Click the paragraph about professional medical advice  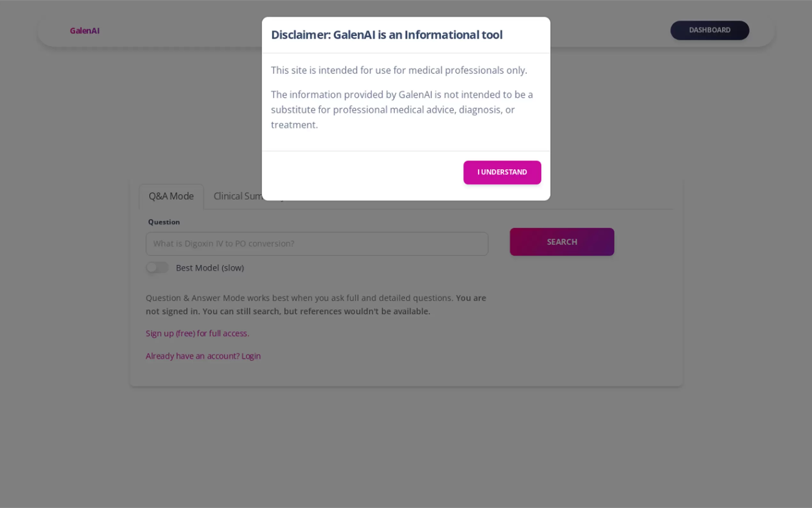pos(402,109)
